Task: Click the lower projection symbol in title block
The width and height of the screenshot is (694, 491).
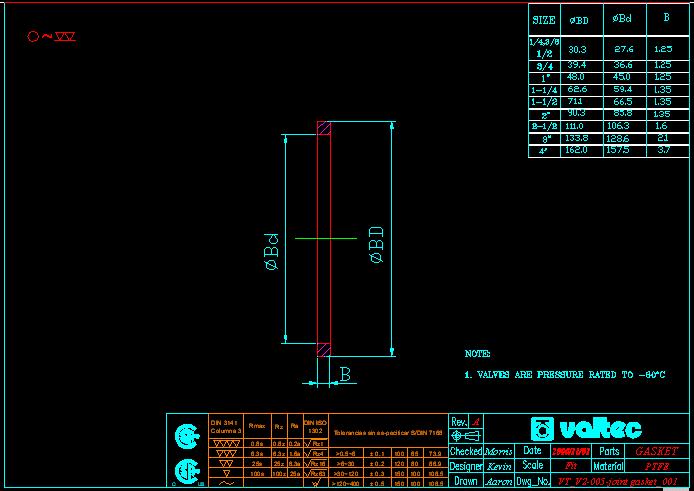Action: [184, 469]
